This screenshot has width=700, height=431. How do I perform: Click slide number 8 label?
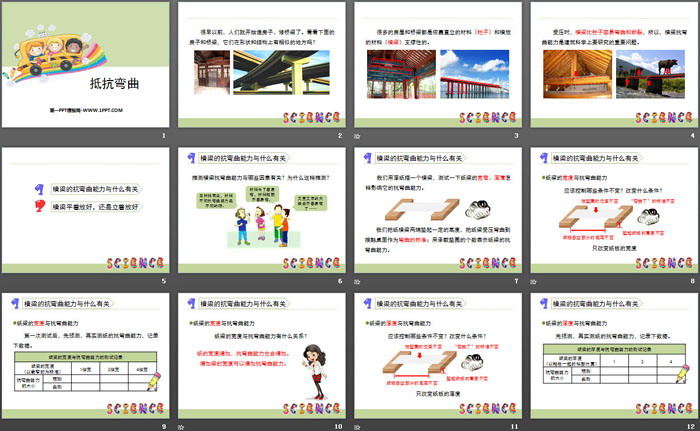(693, 281)
